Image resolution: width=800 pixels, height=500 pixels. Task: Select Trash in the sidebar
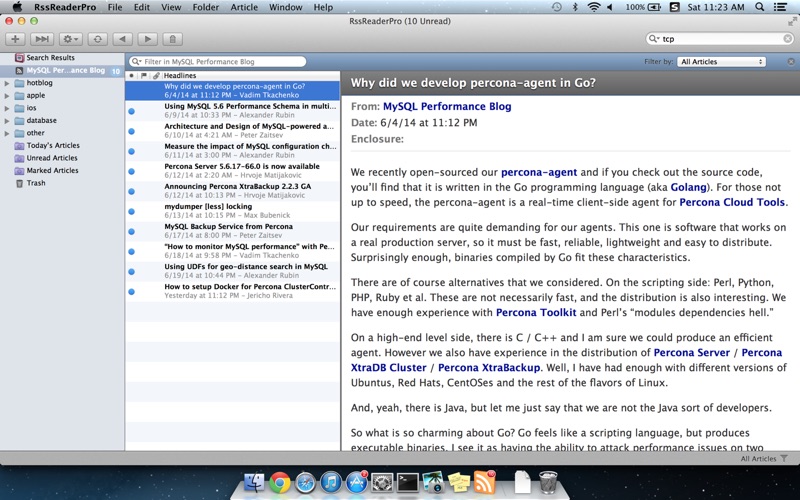click(36, 183)
